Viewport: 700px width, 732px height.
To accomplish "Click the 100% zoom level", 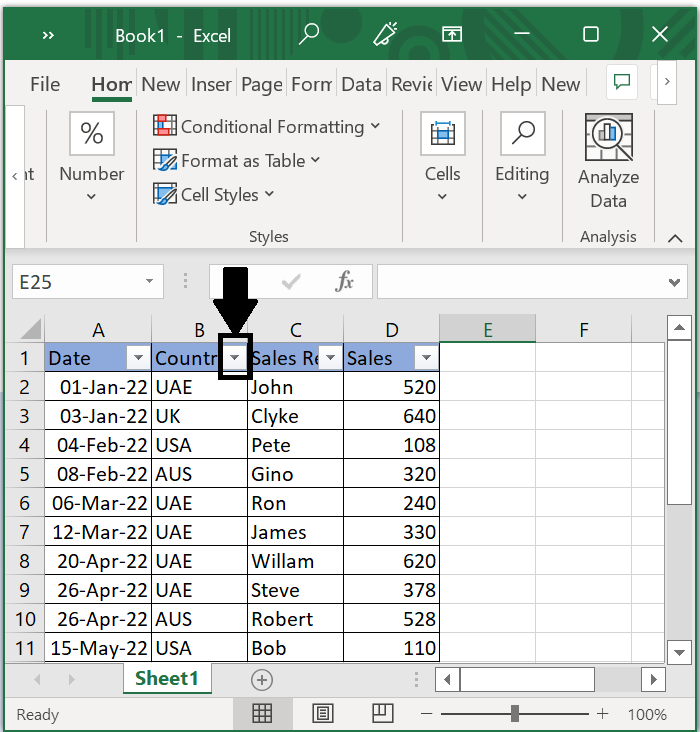I will click(x=647, y=714).
